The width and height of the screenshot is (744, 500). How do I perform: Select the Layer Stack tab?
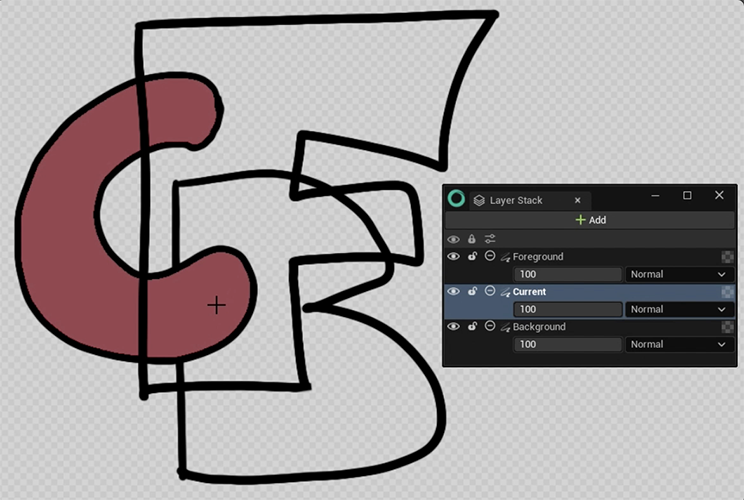point(515,200)
